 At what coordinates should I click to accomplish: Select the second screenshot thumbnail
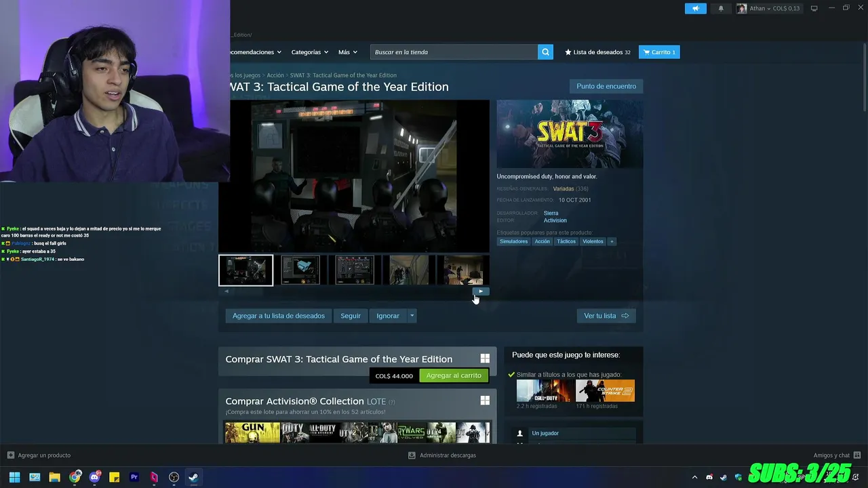click(300, 270)
